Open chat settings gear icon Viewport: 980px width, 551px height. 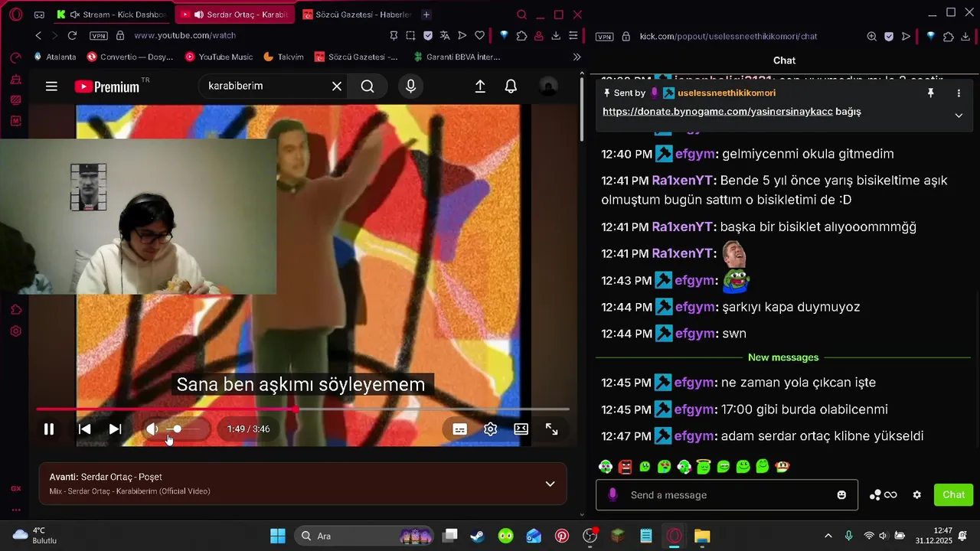pyautogui.click(x=916, y=495)
